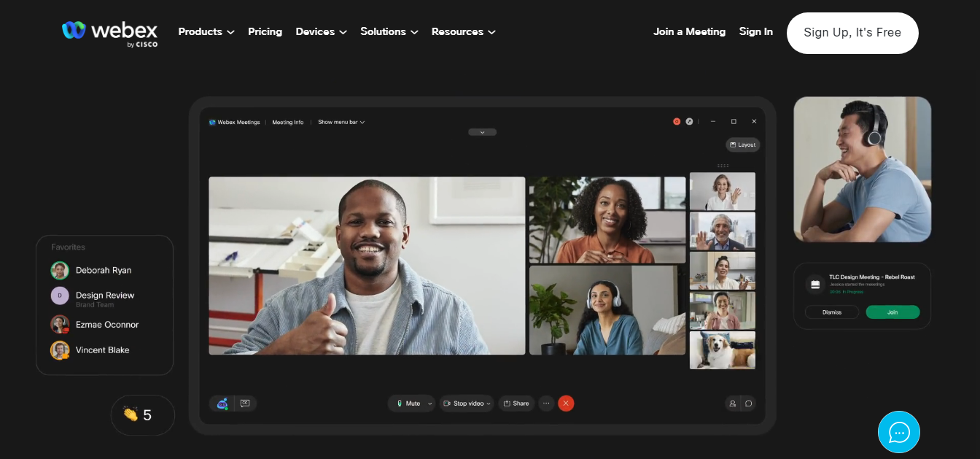
Task: Select the main thumbs-up participant video
Action: point(367,266)
